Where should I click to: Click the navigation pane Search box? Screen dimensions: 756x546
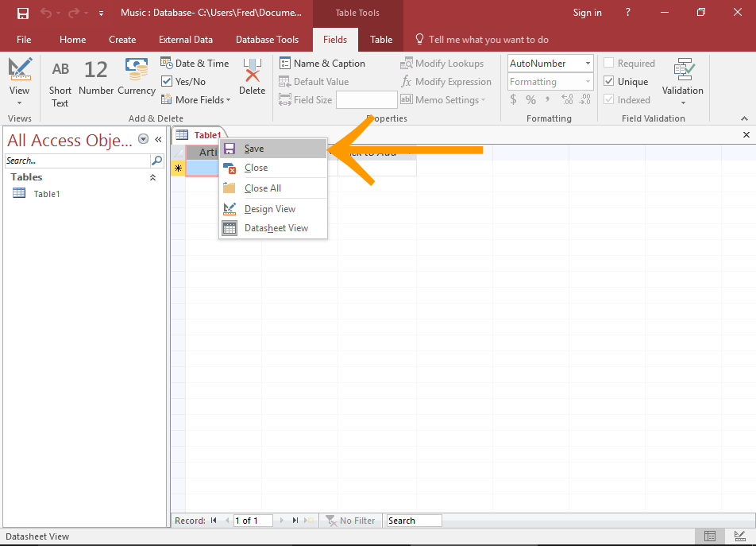(76, 161)
